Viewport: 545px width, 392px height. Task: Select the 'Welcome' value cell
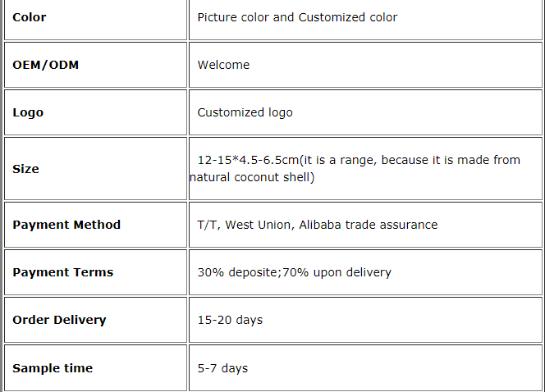point(365,65)
